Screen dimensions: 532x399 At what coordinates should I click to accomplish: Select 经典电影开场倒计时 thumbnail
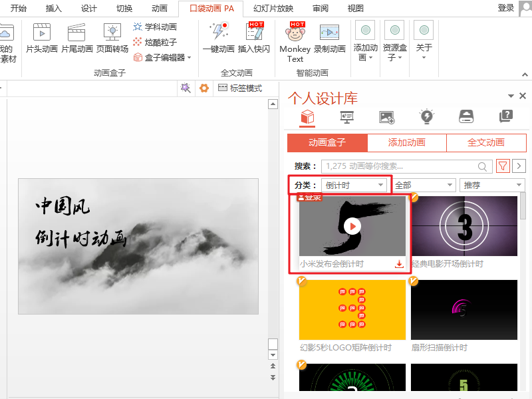[464, 226]
